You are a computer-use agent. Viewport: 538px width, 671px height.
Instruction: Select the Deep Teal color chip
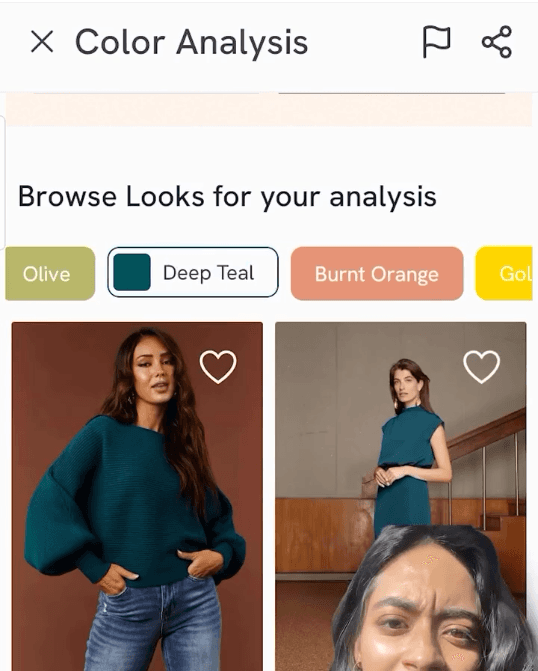pos(193,273)
